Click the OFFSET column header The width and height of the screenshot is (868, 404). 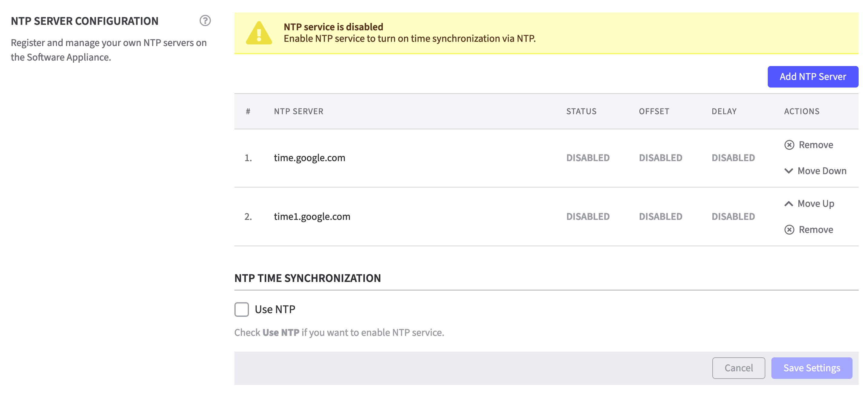654,111
